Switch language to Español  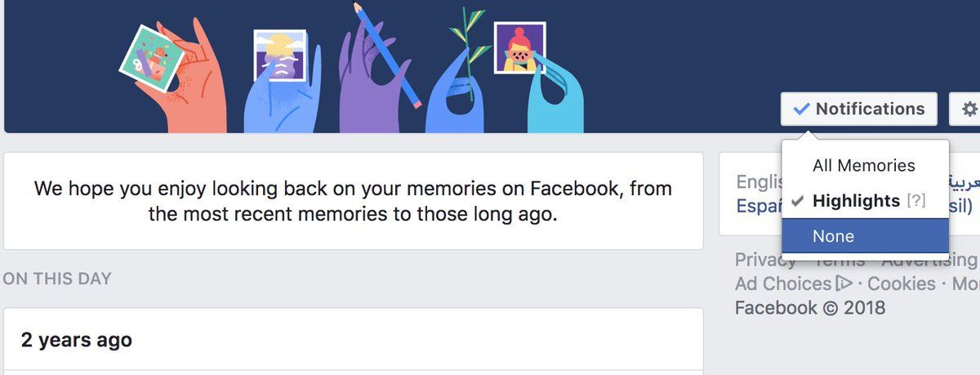(757, 205)
